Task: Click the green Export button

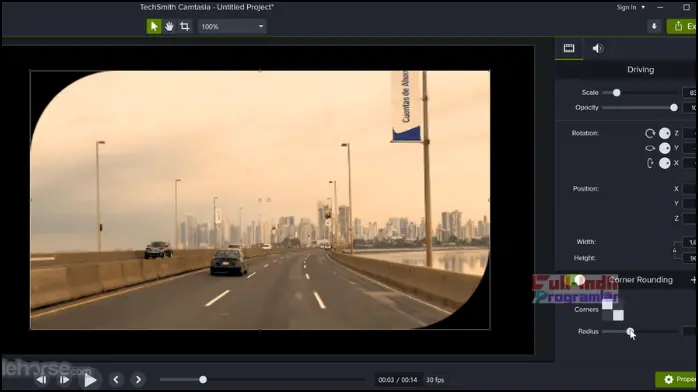Action: 682,26
